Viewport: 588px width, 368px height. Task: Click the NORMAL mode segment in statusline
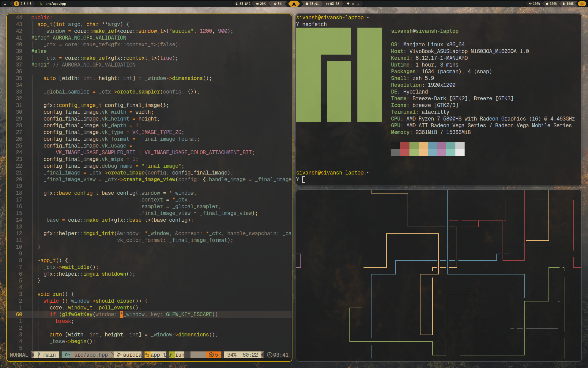(x=19, y=355)
